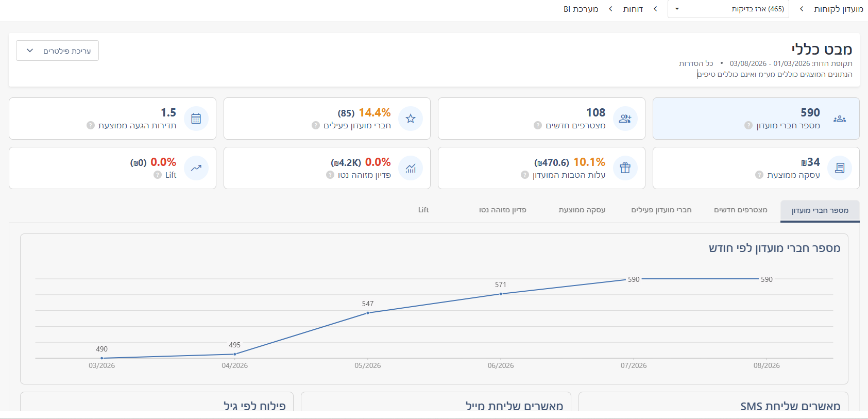
Task: Click the average transaction receipt icon
Action: click(839, 168)
